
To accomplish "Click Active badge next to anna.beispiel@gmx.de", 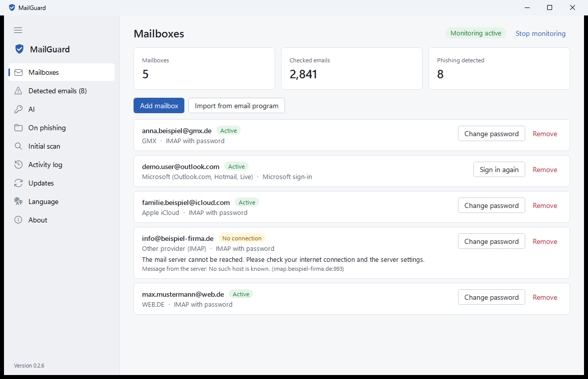I will tap(228, 131).
